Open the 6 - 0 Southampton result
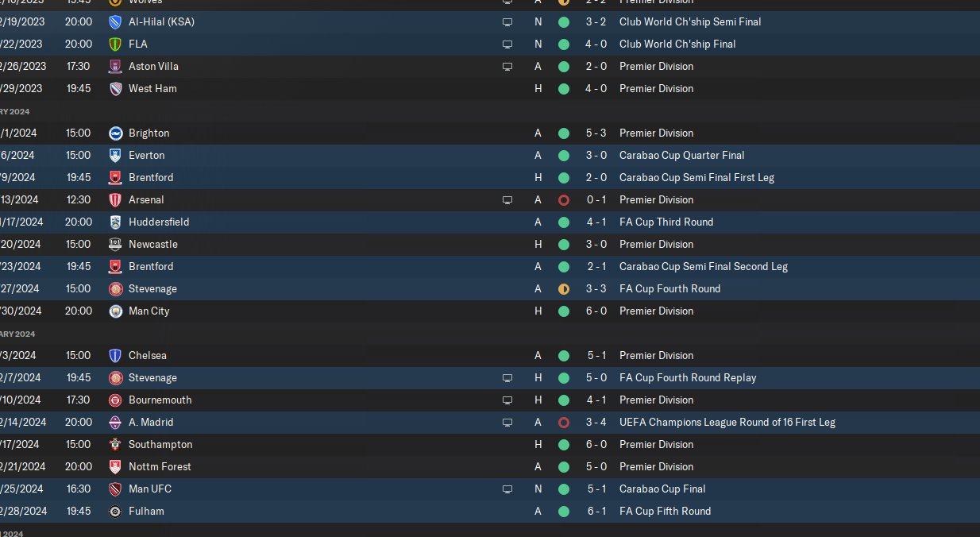This screenshot has height=537, width=980. pyautogui.click(x=596, y=444)
